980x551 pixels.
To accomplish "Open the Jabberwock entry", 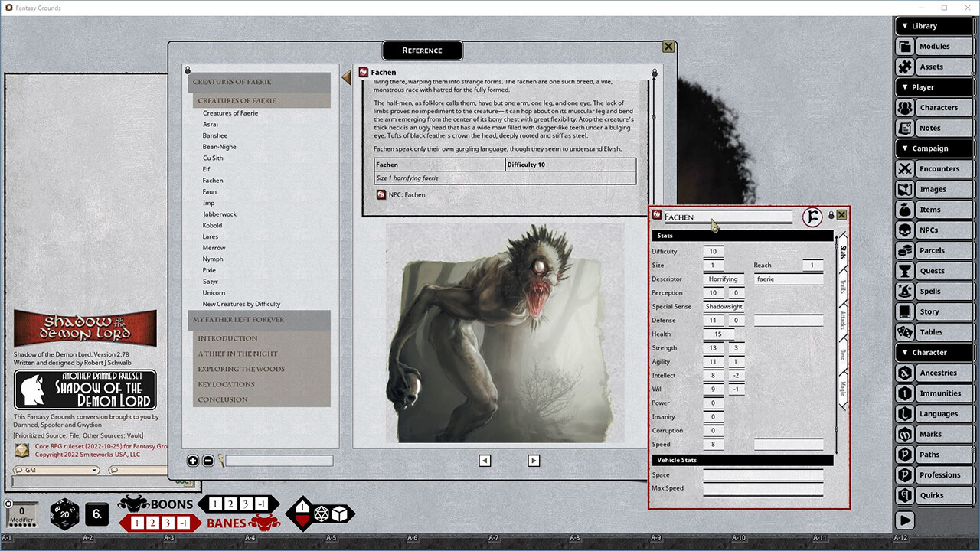I will [220, 214].
